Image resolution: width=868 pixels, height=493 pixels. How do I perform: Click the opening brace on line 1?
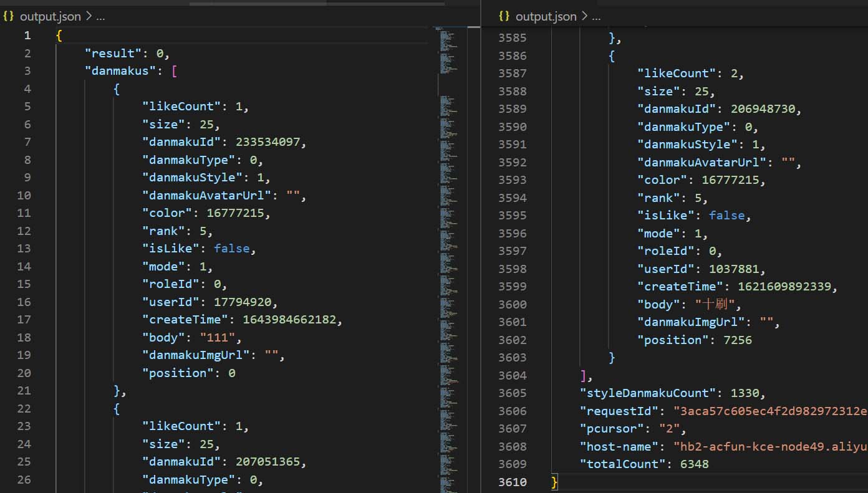tap(59, 36)
